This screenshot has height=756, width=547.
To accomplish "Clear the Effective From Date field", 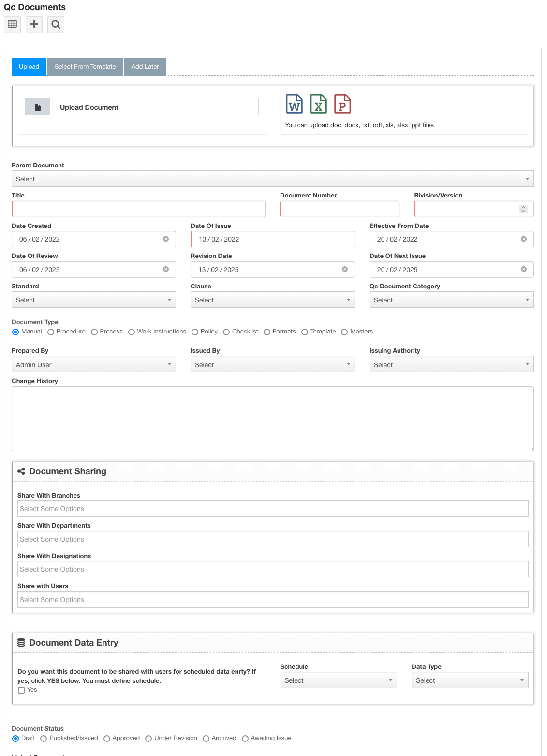I will click(524, 239).
